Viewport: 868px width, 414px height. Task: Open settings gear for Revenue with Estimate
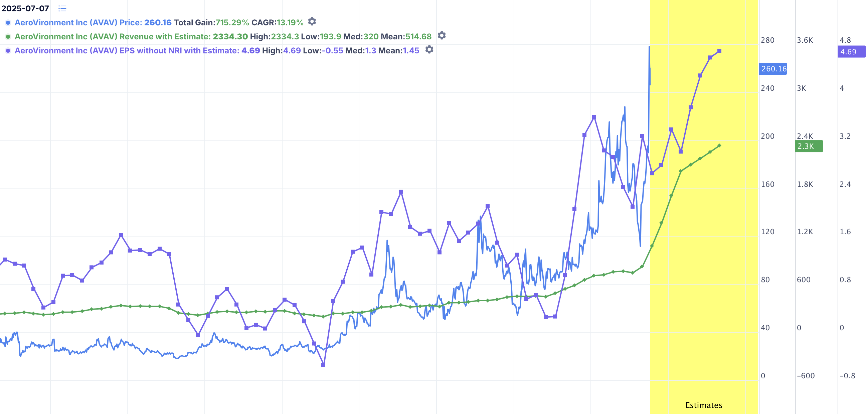442,36
